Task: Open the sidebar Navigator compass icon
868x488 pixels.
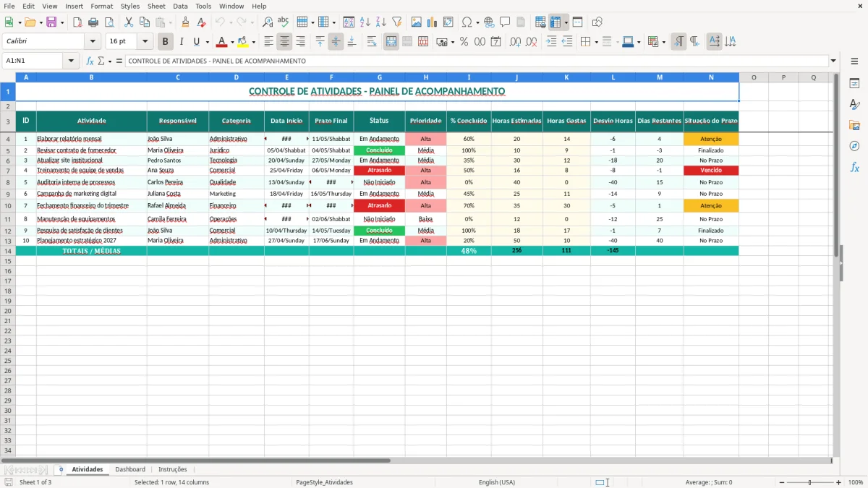Action: [x=854, y=147]
